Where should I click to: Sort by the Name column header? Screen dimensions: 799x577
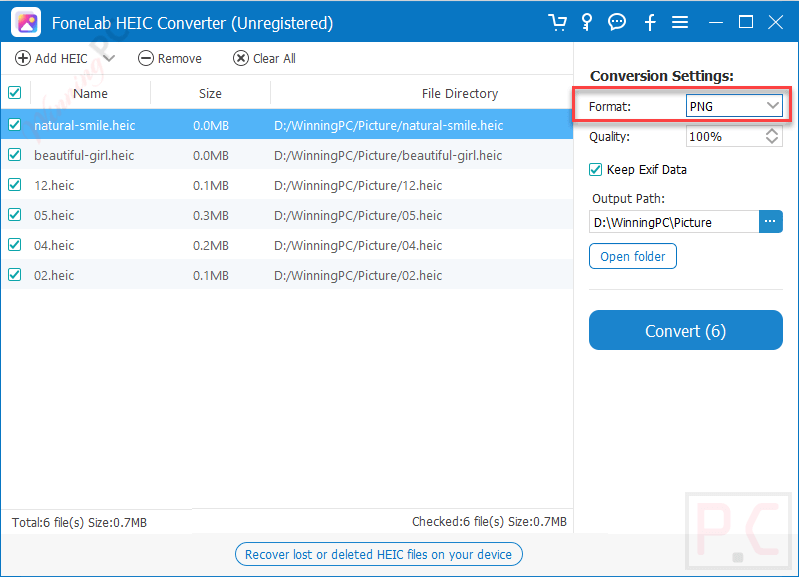coord(90,93)
